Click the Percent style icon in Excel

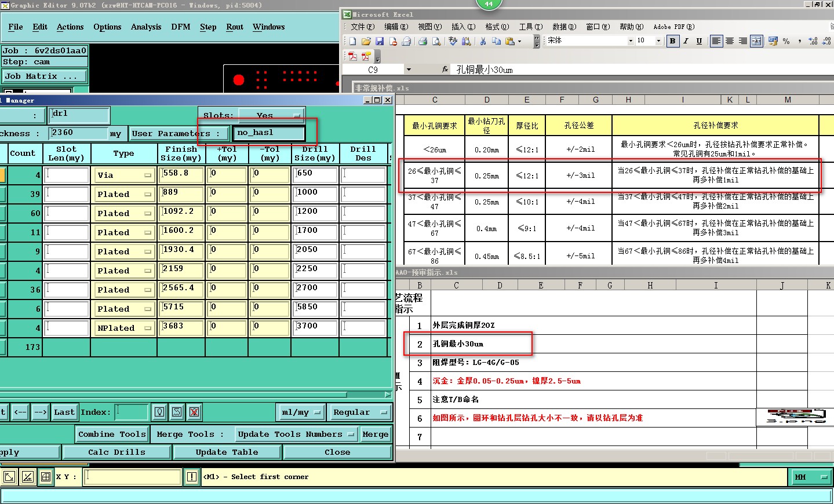point(786,41)
